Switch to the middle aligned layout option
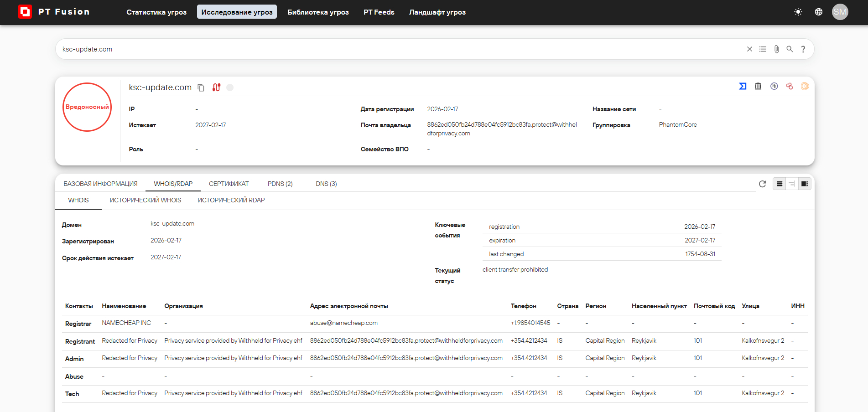This screenshot has width=868, height=412. tap(792, 184)
